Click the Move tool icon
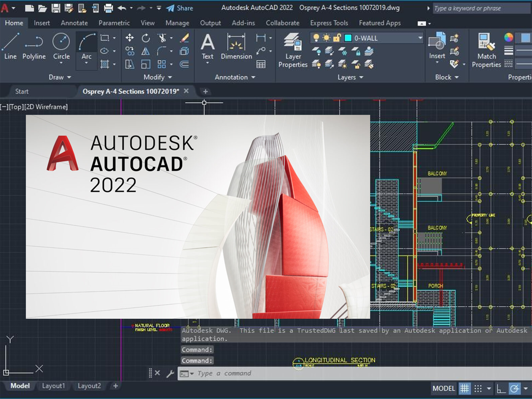Image resolution: width=532 pixels, height=399 pixels. pos(130,38)
